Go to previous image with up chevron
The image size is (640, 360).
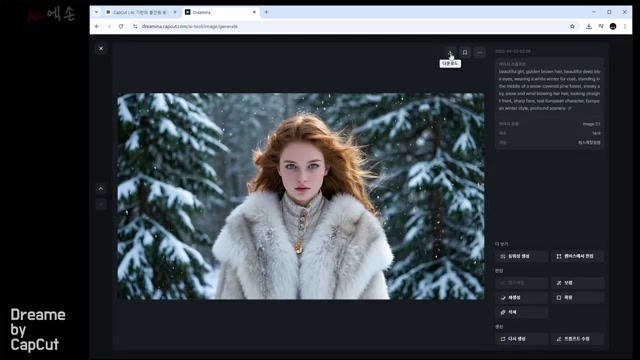click(x=101, y=189)
